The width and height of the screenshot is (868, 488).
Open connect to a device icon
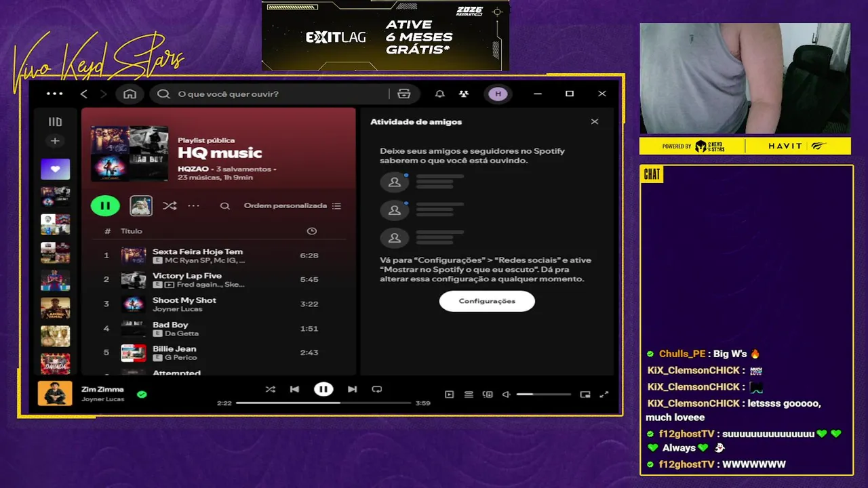click(x=487, y=394)
